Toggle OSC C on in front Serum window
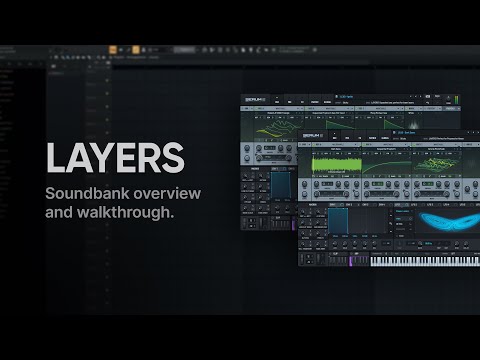 pyautogui.click(x=414, y=145)
